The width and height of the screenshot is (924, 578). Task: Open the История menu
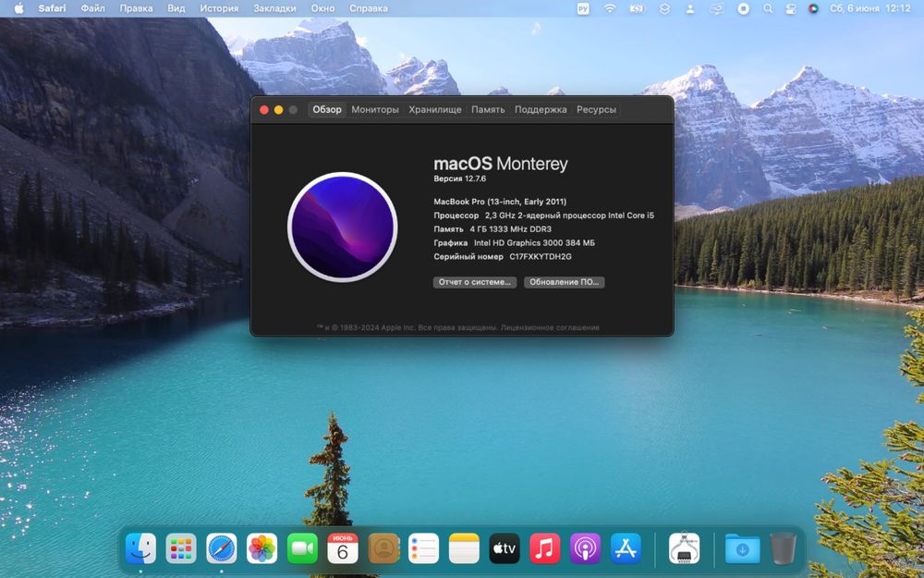point(219,8)
